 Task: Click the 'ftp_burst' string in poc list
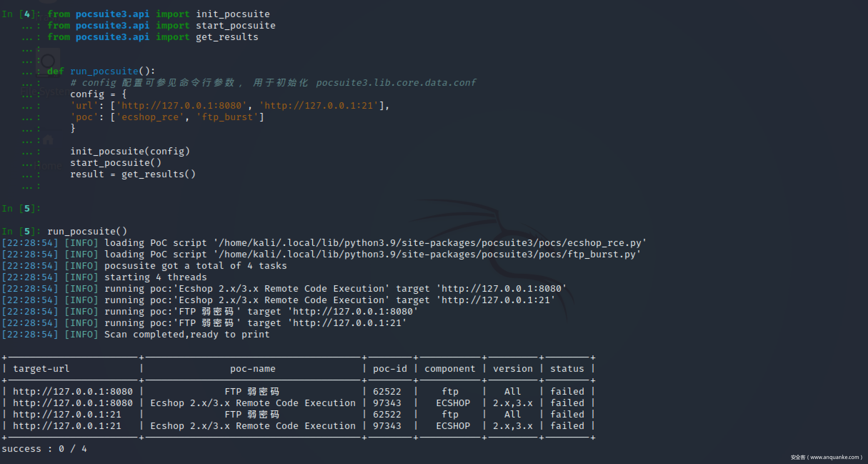click(x=227, y=117)
